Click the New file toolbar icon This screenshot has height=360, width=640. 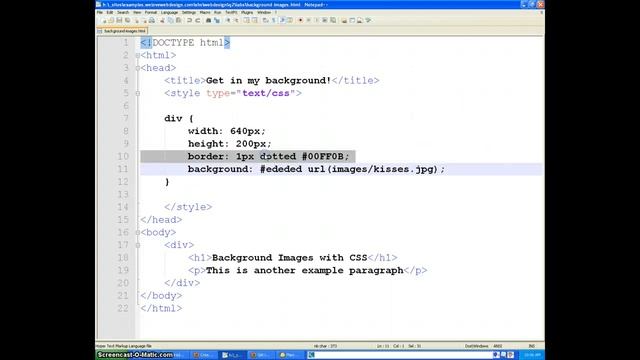(104, 20)
